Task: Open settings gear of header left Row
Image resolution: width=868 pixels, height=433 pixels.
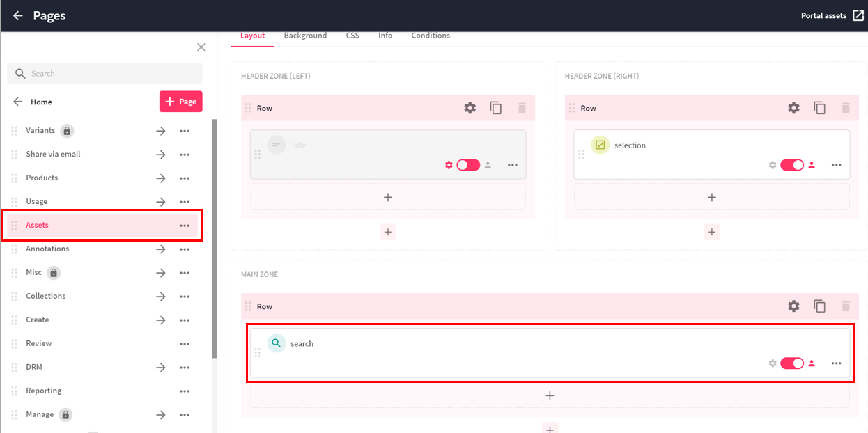Action: click(470, 108)
